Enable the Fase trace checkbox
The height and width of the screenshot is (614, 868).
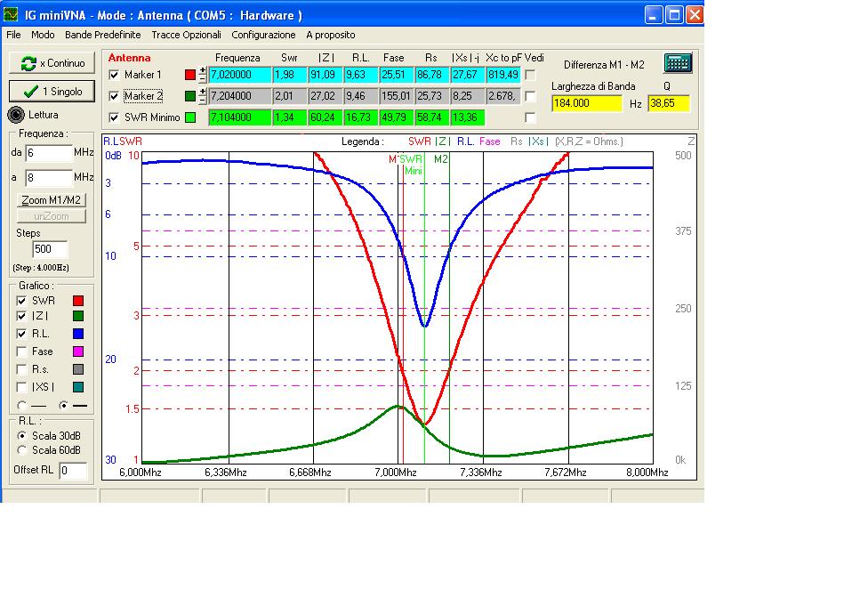pyautogui.click(x=20, y=351)
